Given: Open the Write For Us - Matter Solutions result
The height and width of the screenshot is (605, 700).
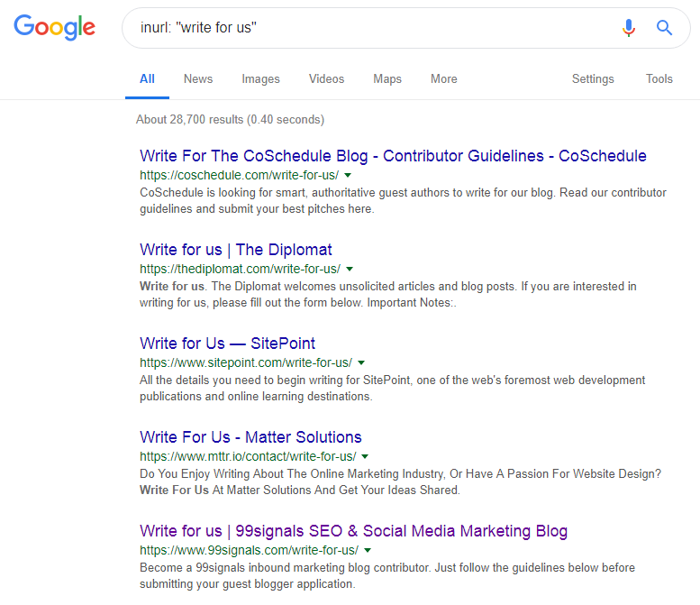Looking at the screenshot, I should pyautogui.click(x=250, y=437).
